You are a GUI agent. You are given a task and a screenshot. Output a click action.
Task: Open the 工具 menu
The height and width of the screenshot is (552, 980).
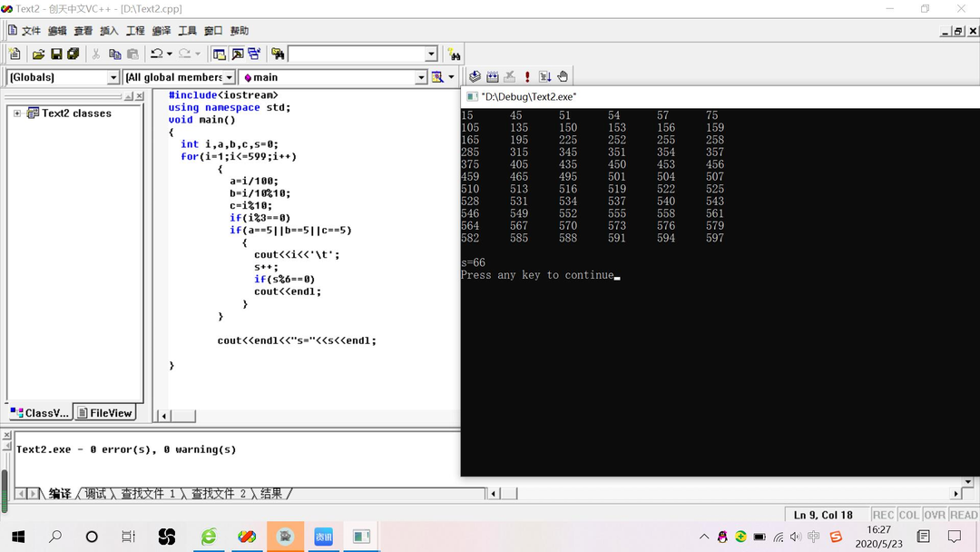187,31
